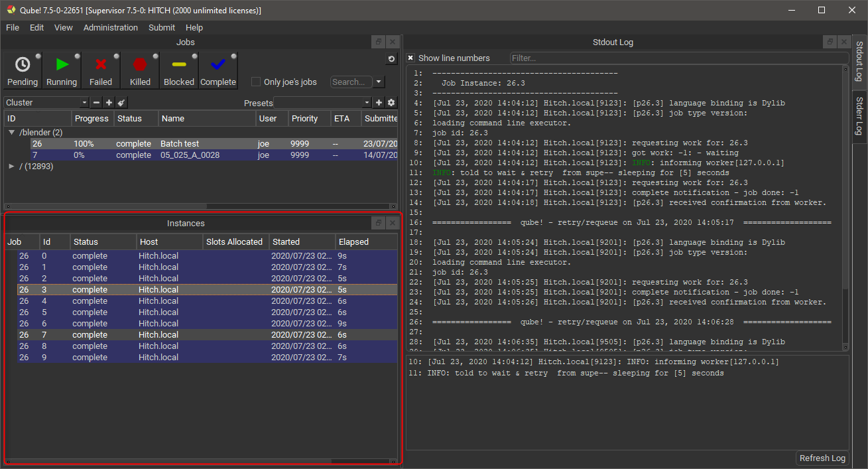Collapse the /blender (2) group
Screen dimensions: 868x469
(11, 133)
